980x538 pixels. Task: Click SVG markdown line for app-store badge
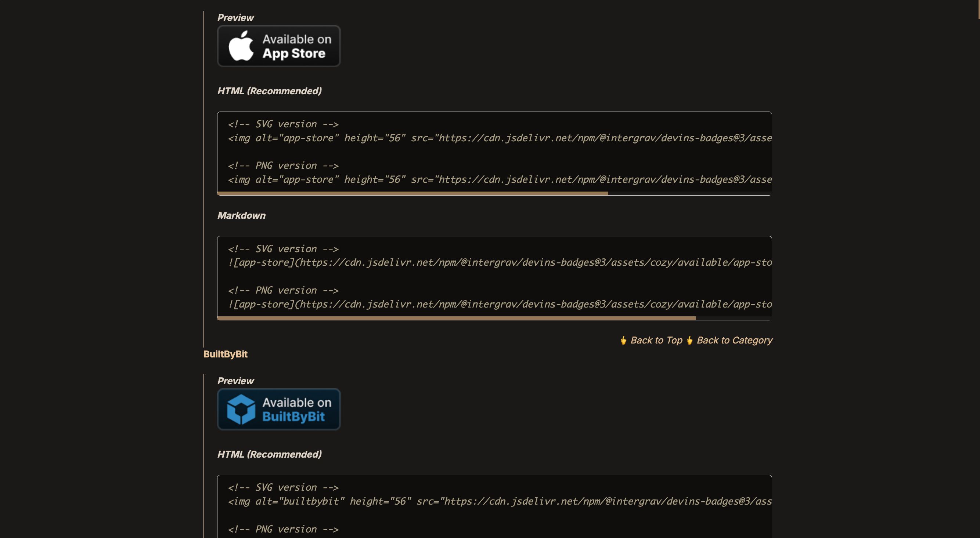(500, 262)
